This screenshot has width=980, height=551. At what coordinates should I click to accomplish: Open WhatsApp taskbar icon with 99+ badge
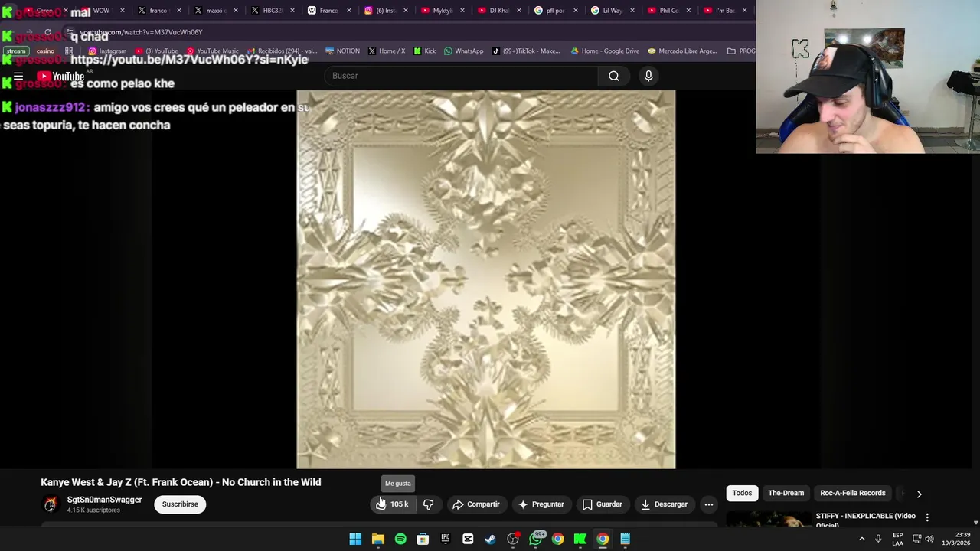tap(536, 540)
